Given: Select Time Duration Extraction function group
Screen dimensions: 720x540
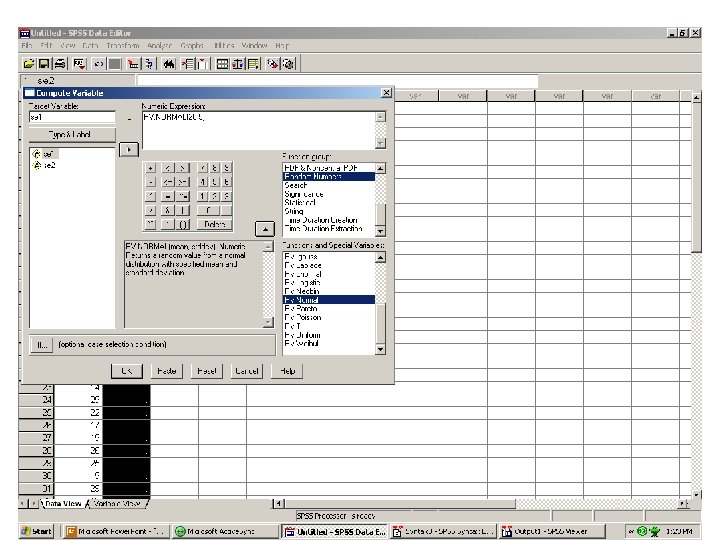Looking at the screenshot, I should pos(329,229).
